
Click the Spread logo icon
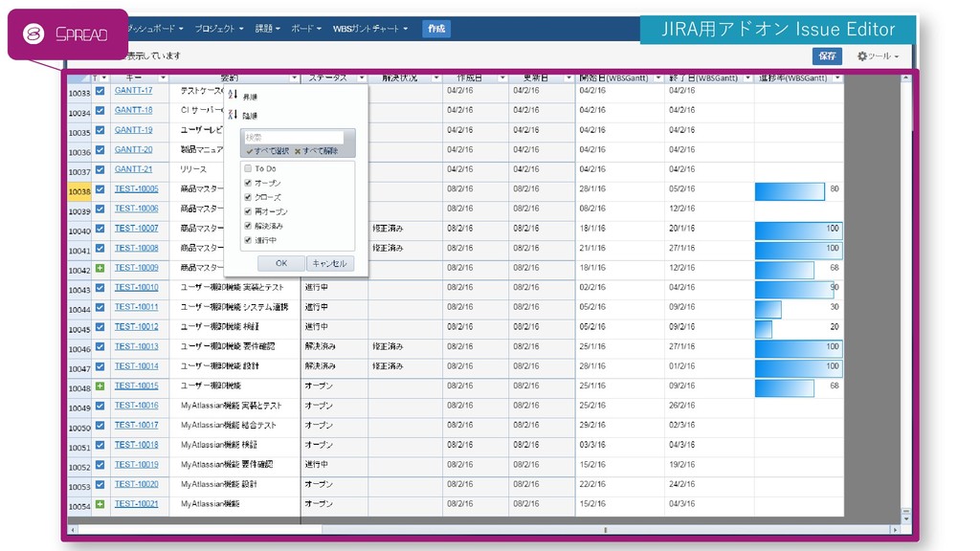tap(33, 33)
